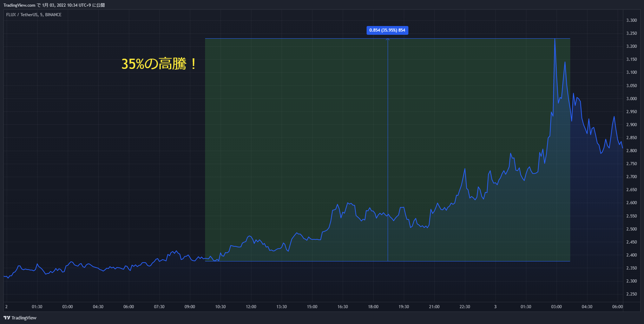Click the 2.350 price axis label

tap(631, 268)
